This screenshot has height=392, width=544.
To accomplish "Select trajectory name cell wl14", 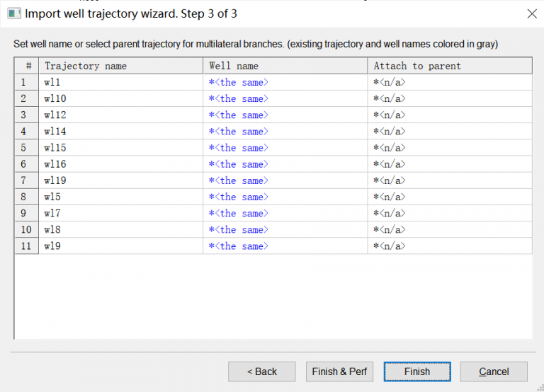I will (x=120, y=131).
